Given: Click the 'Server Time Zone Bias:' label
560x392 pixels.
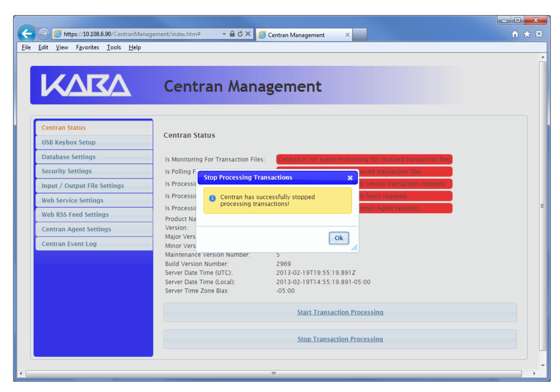Looking at the screenshot, I should pos(197,291).
